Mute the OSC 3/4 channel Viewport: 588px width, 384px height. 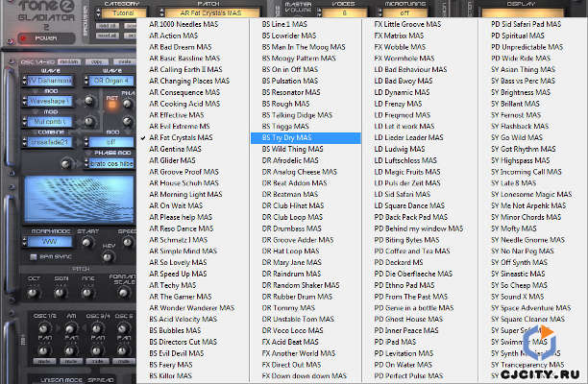97,361
